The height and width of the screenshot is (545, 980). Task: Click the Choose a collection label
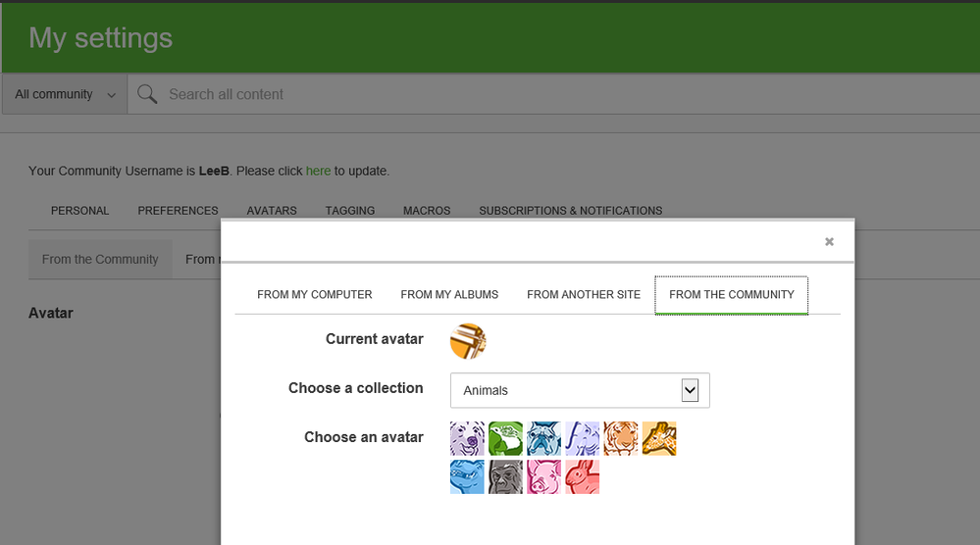pyautogui.click(x=356, y=388)
